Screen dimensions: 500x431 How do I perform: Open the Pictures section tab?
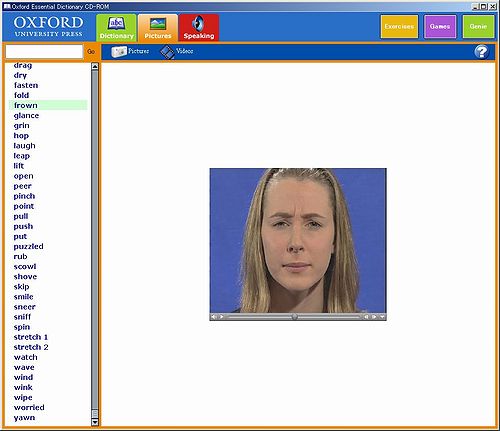point(158,28)
